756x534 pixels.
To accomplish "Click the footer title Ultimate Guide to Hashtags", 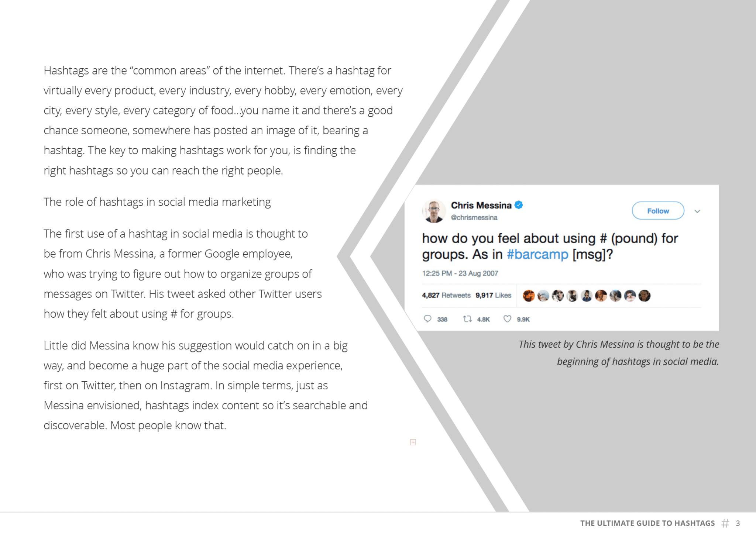I will 647,523.
